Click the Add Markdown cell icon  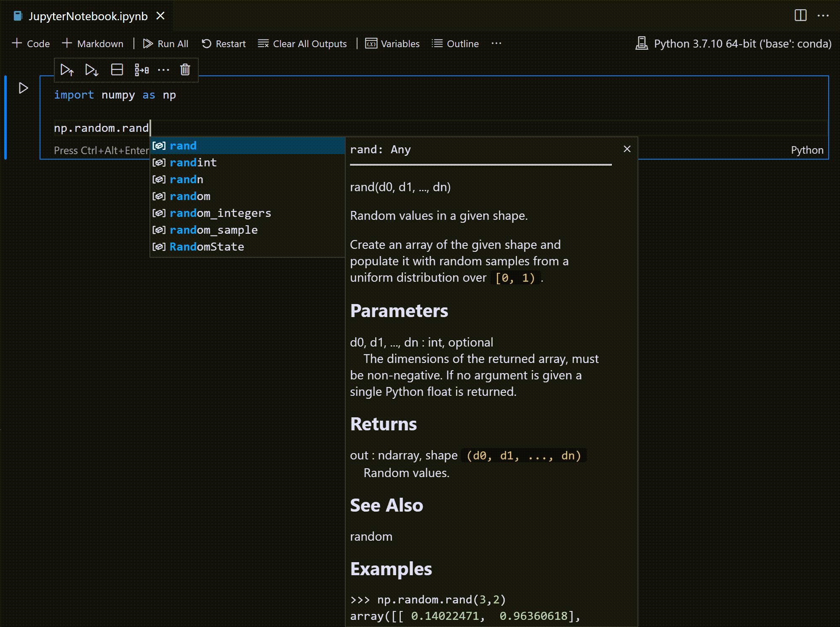92,43
